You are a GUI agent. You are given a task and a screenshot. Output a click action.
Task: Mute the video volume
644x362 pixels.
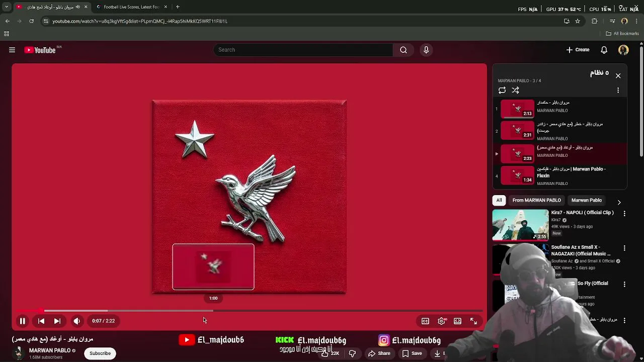pyautogui.click(x=76, y=321)
